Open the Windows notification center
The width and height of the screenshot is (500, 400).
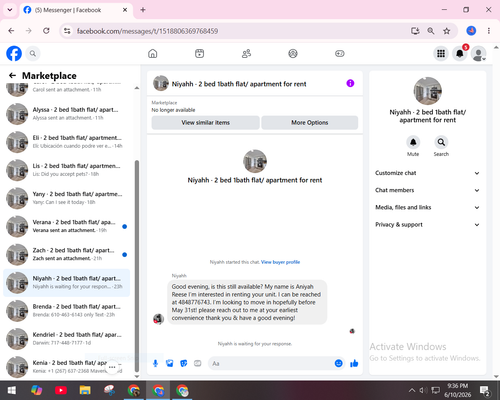(485, 390)
